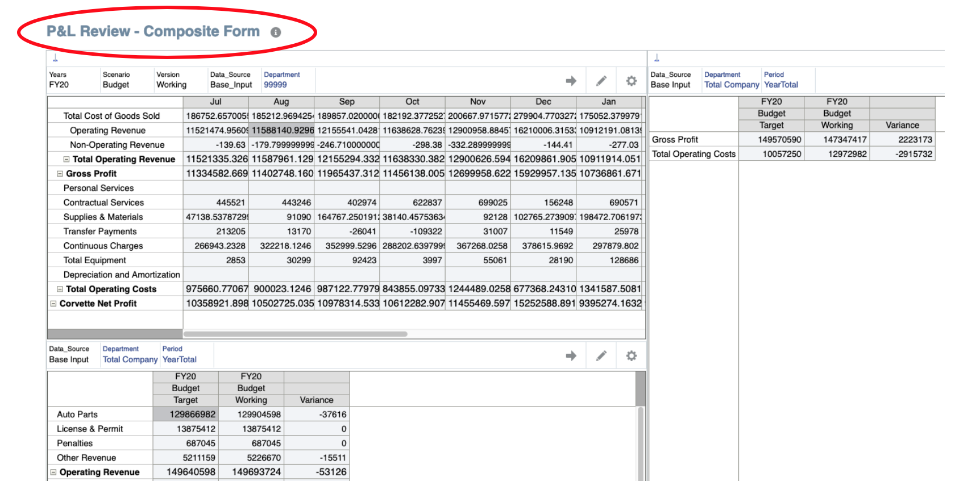Click the Auto Parts row label
The height and width of the screenshot is (489, 980).
point(77,415)
